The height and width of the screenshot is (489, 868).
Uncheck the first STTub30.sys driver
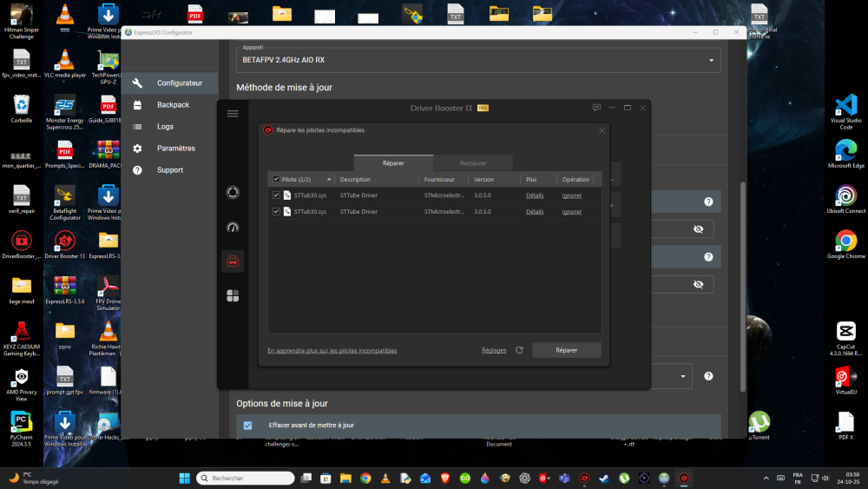(x=276, y=195)
